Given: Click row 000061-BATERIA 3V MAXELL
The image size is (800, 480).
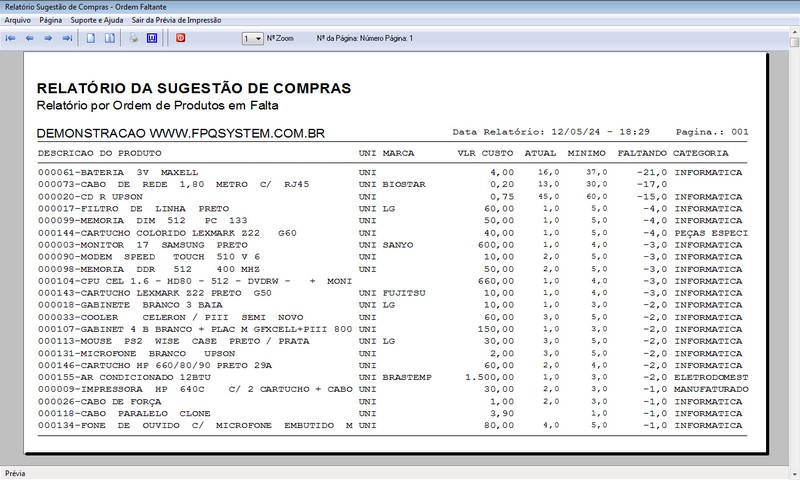Looking at the screenshot, I should coord(392,172).
